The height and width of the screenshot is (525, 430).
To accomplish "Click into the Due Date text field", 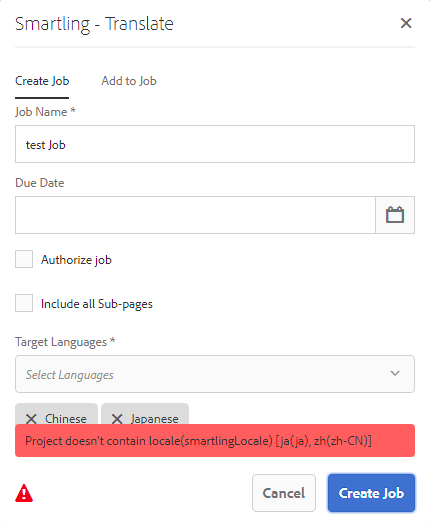I will coord(195,215).
